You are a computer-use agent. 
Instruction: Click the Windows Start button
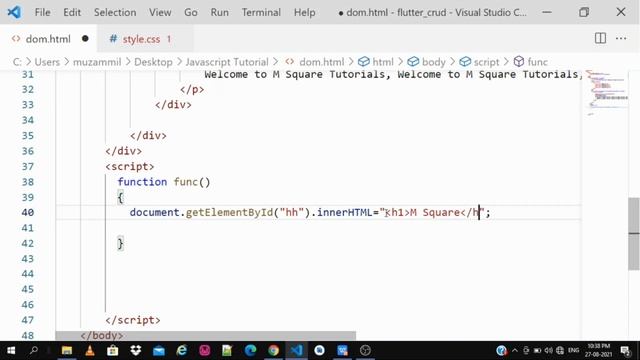point(11,350)
